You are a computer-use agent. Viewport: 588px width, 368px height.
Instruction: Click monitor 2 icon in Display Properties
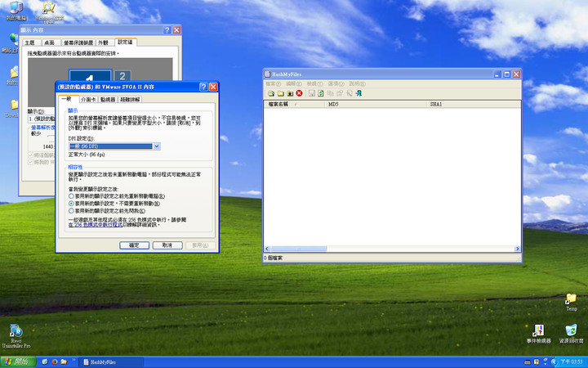click(122, 76)
